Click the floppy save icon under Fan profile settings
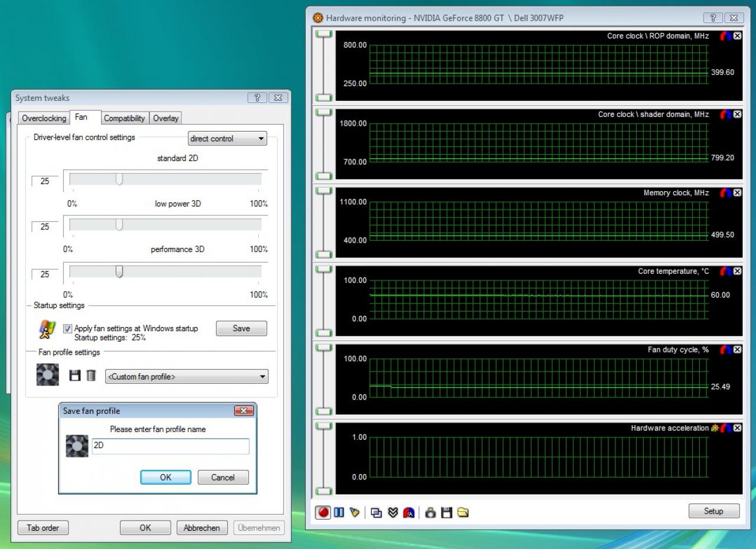This screenshot has width=756, height=549. click(x=75, y=375)
